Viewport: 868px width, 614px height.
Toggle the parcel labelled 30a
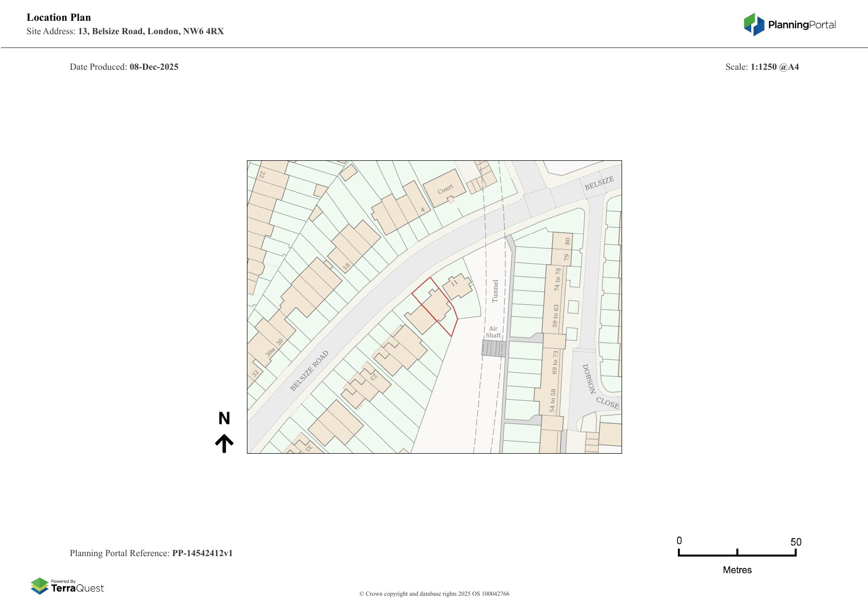[x=270, y=351]
